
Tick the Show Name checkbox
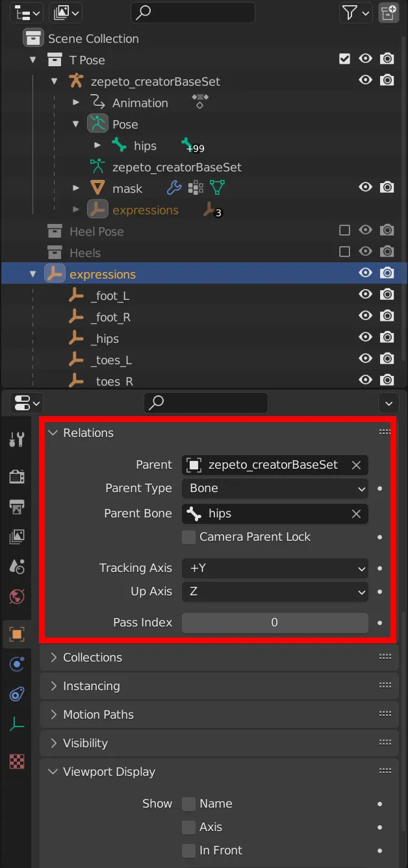[188, 804]
